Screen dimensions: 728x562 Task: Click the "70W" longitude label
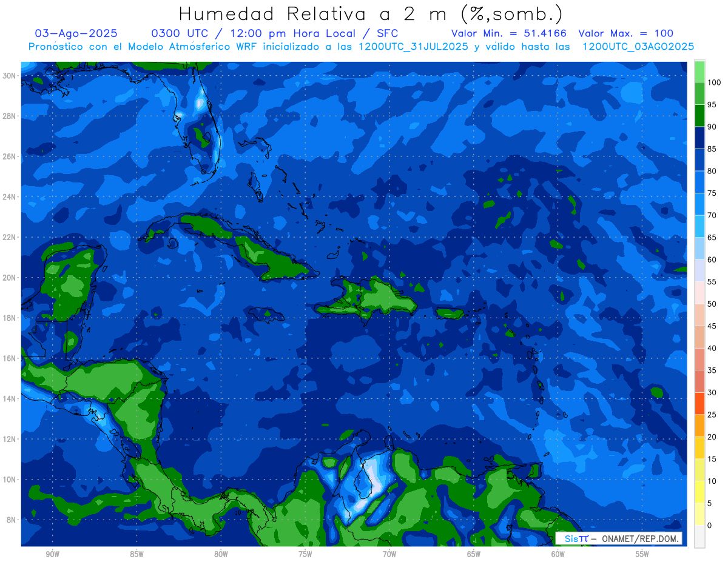click(x=389, y=554)
